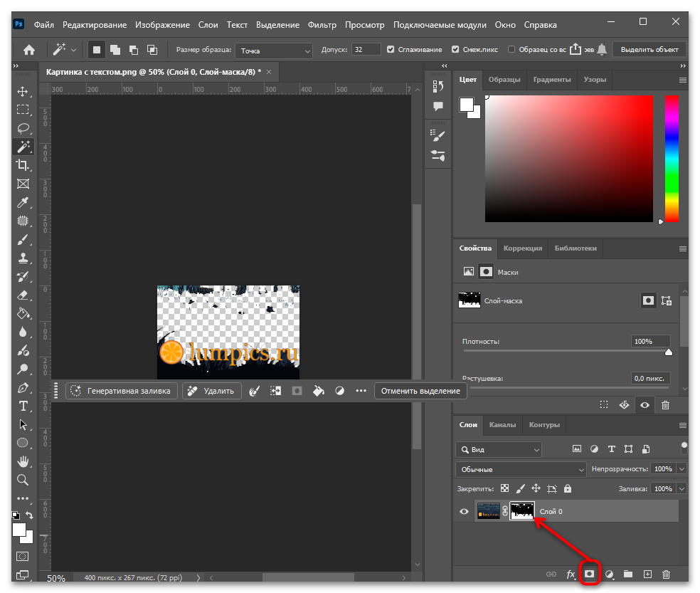700x593 pixels.
Task: Select the Eyedropper tool
Action: 23,202
